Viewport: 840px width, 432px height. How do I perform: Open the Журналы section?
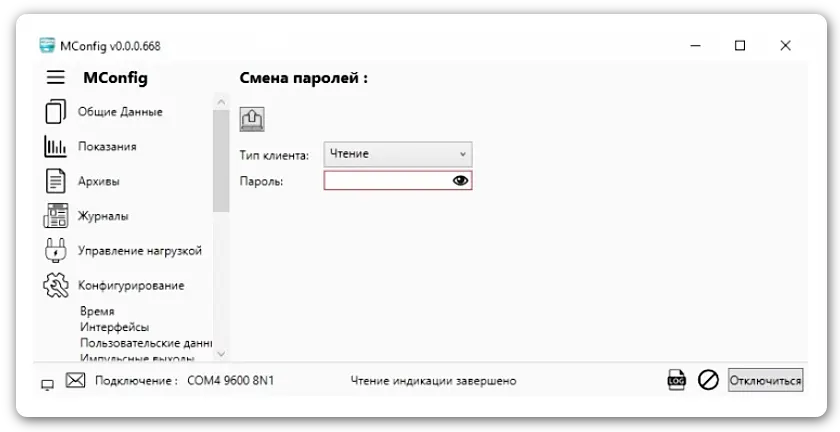(103, 216)
